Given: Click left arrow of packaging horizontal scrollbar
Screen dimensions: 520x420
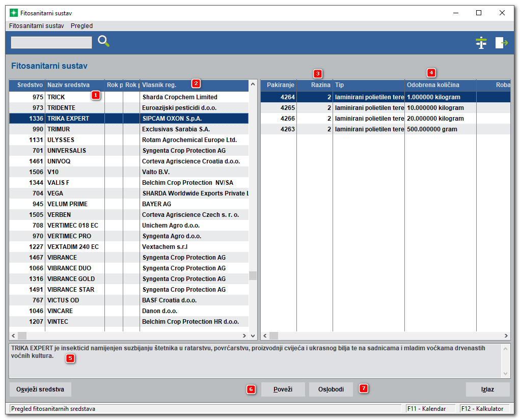Looking at the screenshot, I should coord(265,336).
